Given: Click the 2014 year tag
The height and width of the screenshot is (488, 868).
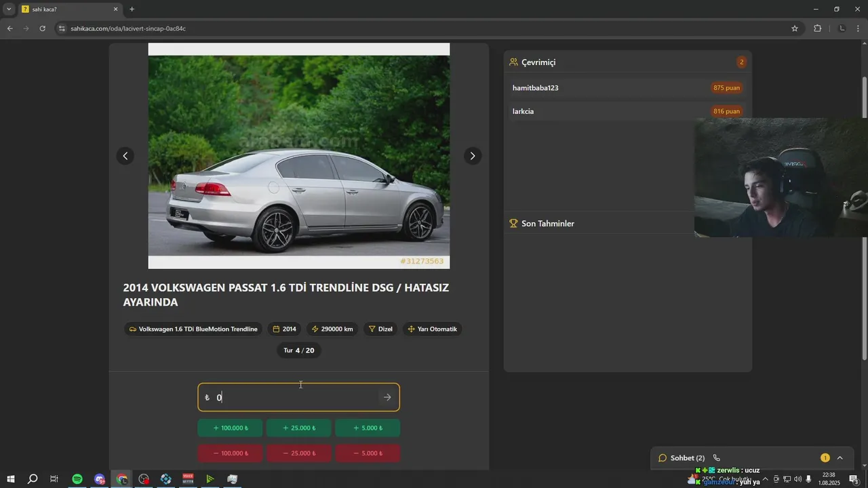Looking at the screenshot, I should click(x=284, y=329).
